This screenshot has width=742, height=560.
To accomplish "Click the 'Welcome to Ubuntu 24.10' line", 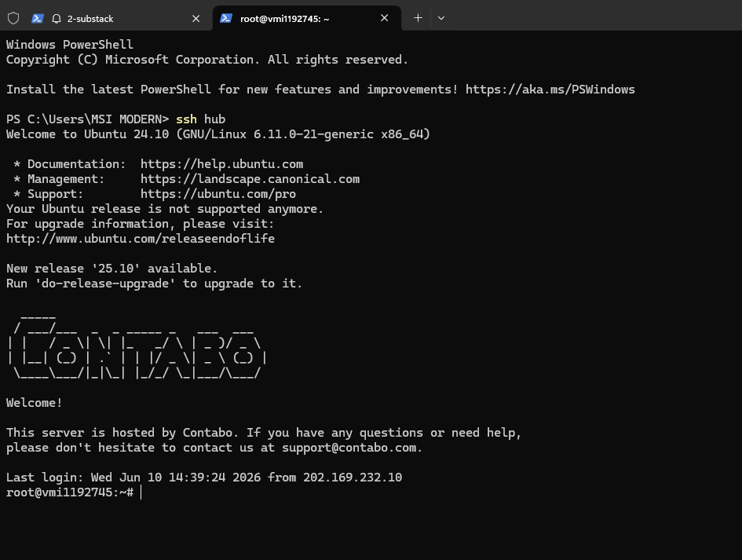I will [218, 134].
